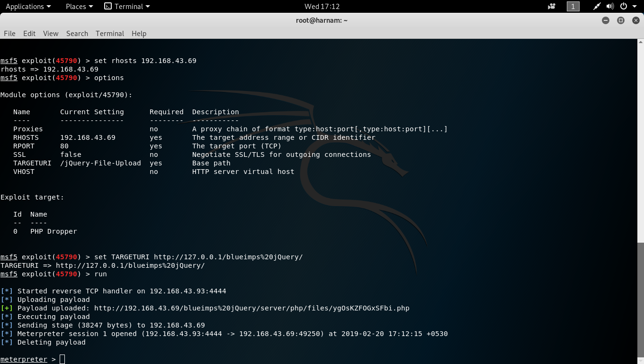Click 'Started reverse TCP handler' line
Screen dimensions: 644x364
pyautogui.click(x=113, y=291)
